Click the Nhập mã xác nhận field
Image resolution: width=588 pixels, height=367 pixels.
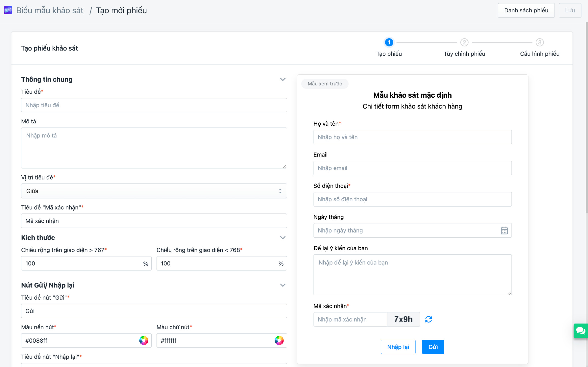click(x=350, y=319)
